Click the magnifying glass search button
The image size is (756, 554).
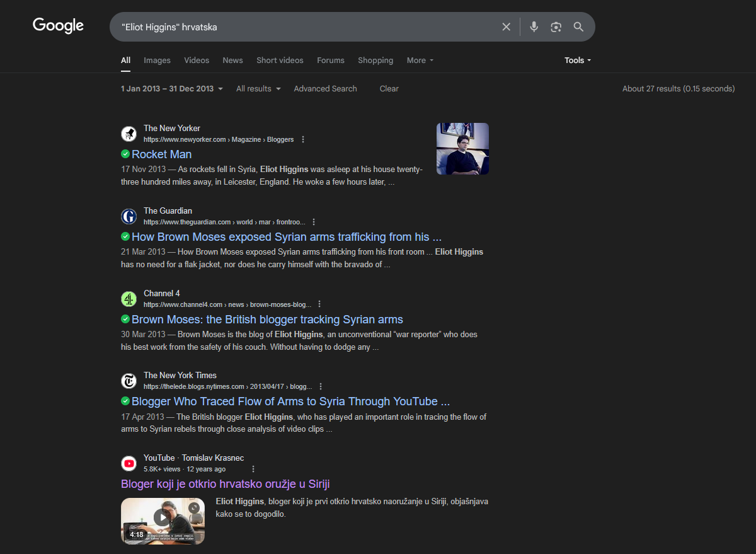tap(578, 26)
